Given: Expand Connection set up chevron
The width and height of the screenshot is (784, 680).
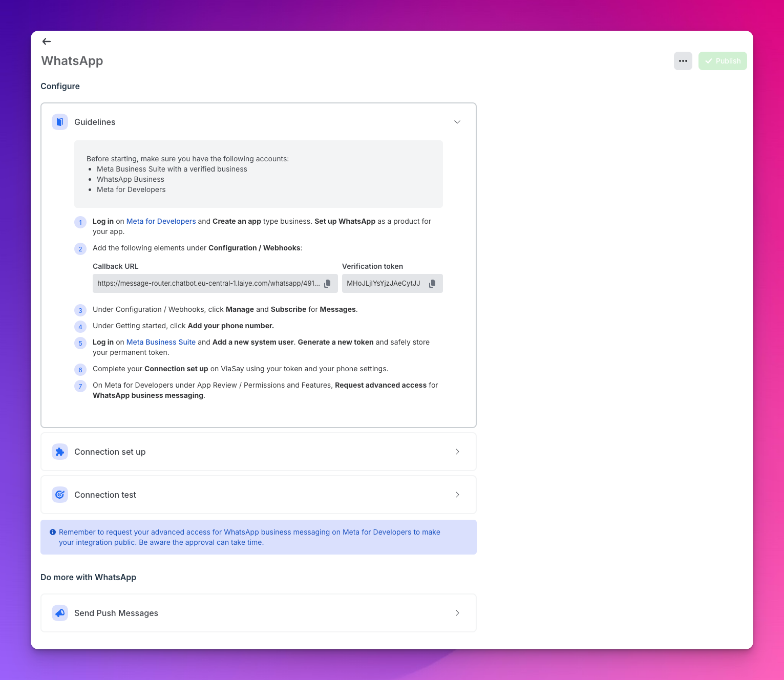Looking at the screenshot, I should pyautogui.click(x=457, y=452).
